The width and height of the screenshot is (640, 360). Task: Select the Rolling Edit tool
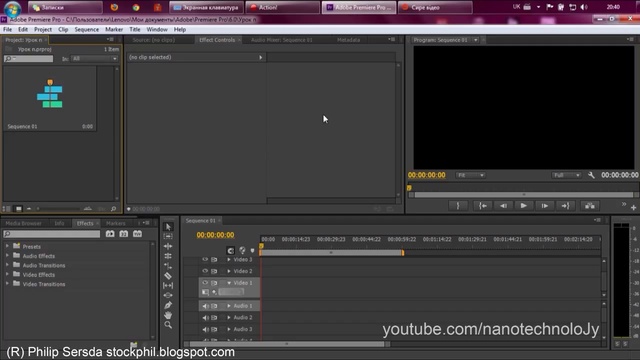[x=168, y=256]
